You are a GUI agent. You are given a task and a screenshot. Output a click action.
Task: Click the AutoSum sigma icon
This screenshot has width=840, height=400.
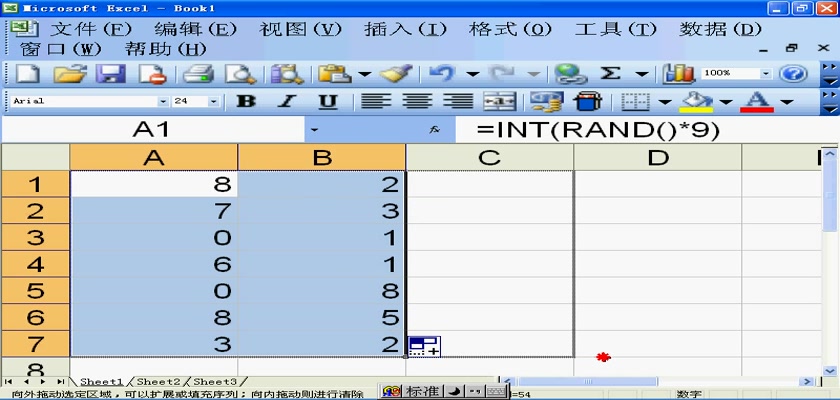[x=610, y=73]
